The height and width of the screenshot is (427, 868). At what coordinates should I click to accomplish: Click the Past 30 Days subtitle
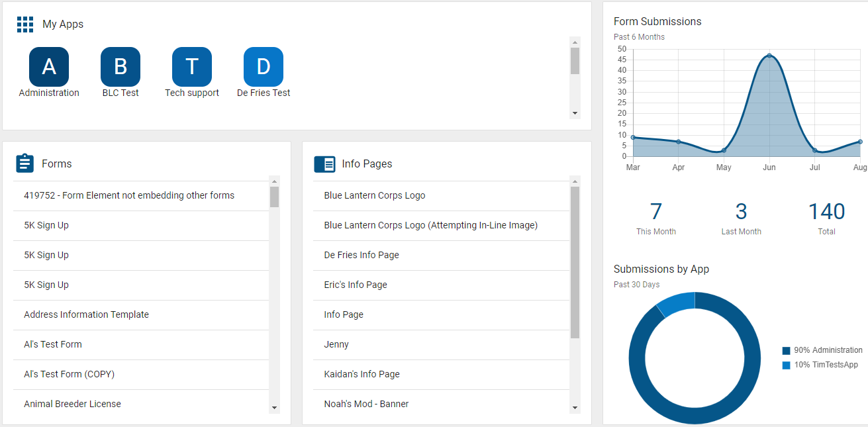pyautogui.click(x=636, y=285)
